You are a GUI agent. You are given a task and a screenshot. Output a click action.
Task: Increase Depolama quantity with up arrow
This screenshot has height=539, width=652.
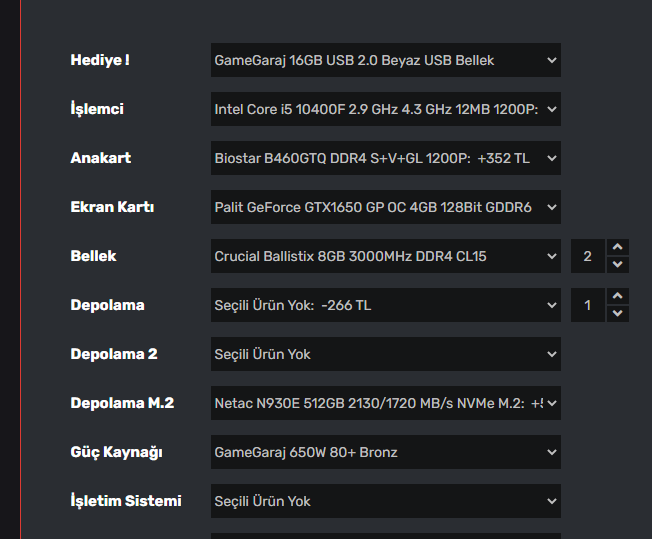(x=618, y=296)
